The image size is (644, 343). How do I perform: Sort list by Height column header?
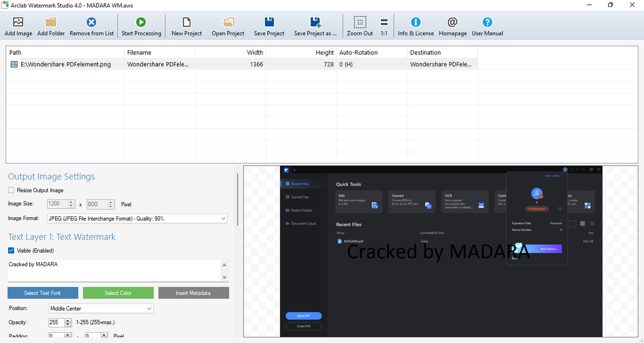pyautogui.click(x=301, y=52)
